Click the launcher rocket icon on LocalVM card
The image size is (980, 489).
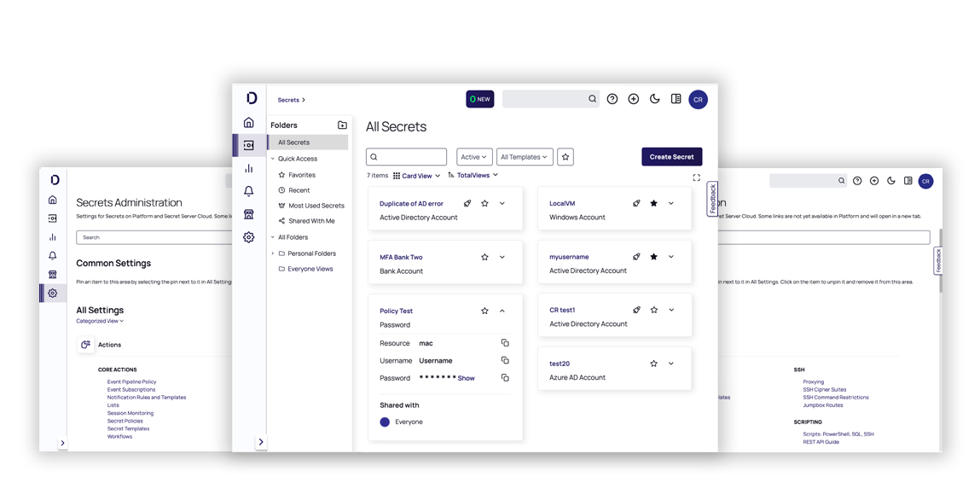(x=636, y=203)
